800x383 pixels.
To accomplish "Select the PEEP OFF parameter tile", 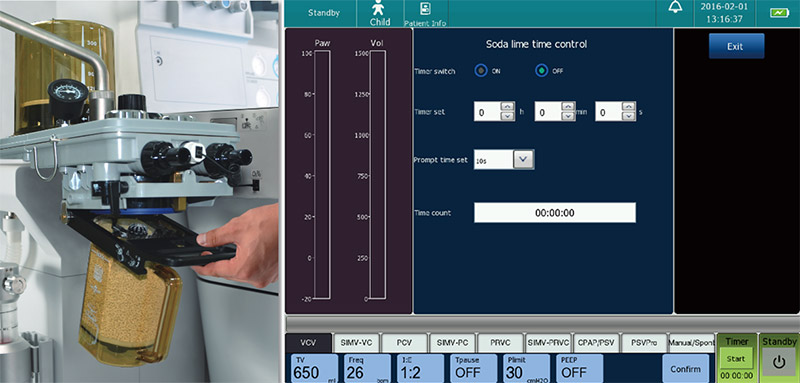I will [579, 369].
